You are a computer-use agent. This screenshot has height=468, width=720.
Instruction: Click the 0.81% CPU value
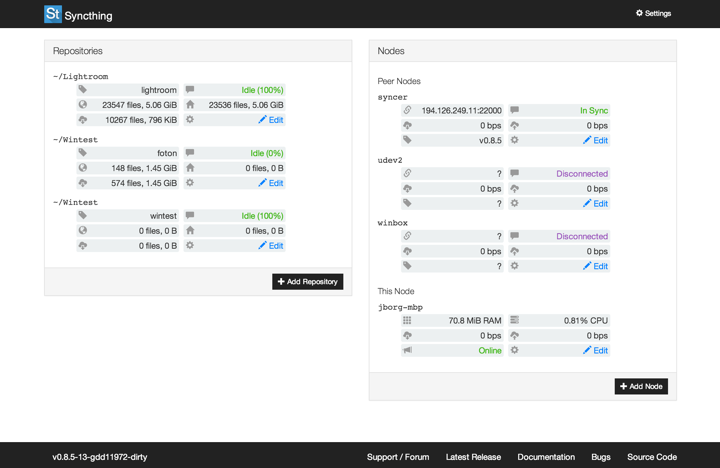[585, 320]
